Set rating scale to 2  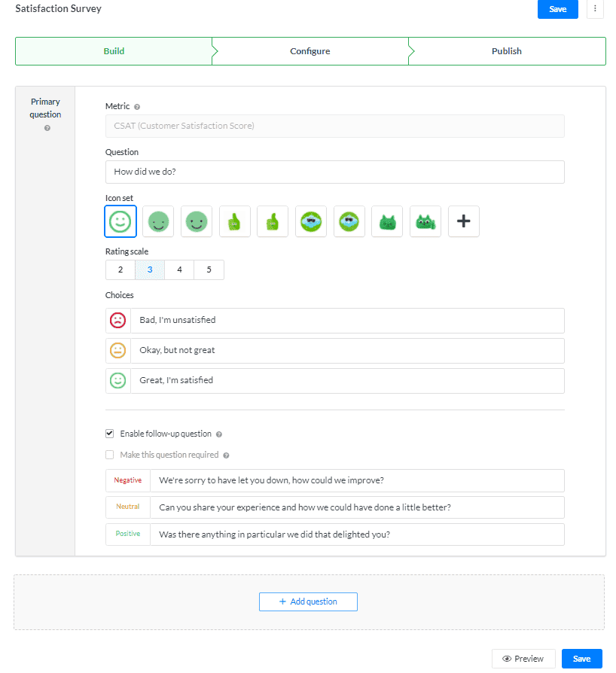[x=120, y=270]
